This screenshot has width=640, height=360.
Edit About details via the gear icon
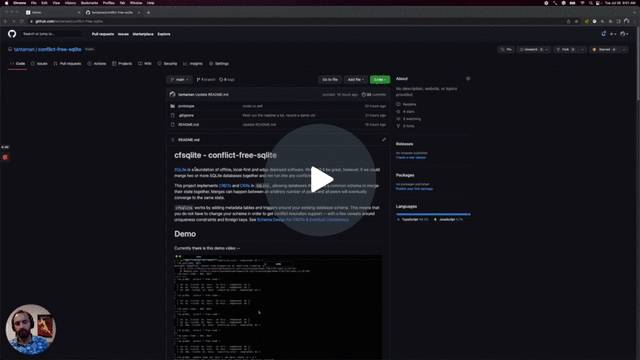click(468, 79)
